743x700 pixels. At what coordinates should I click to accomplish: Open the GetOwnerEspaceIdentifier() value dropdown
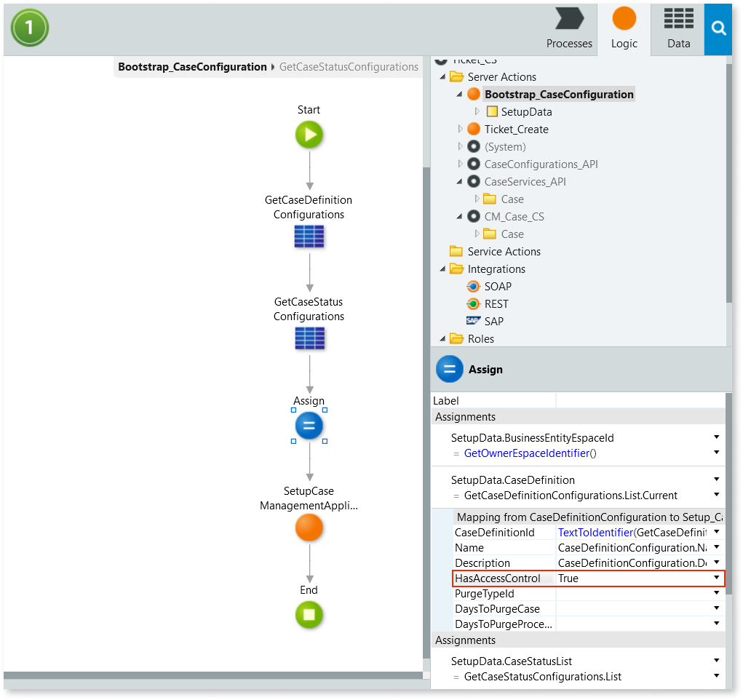(717, 453)
